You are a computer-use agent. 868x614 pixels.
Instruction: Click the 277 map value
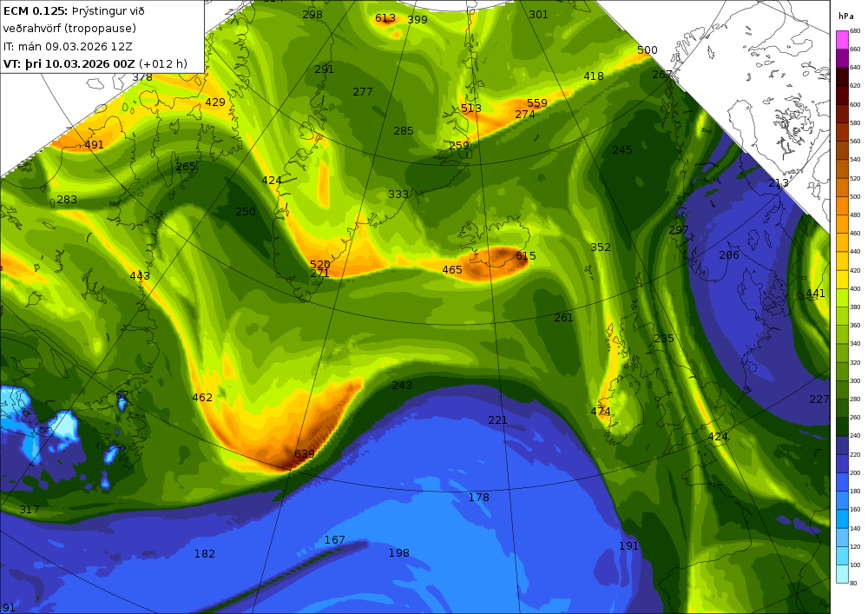pyautogui.click(x=363, y=91)
